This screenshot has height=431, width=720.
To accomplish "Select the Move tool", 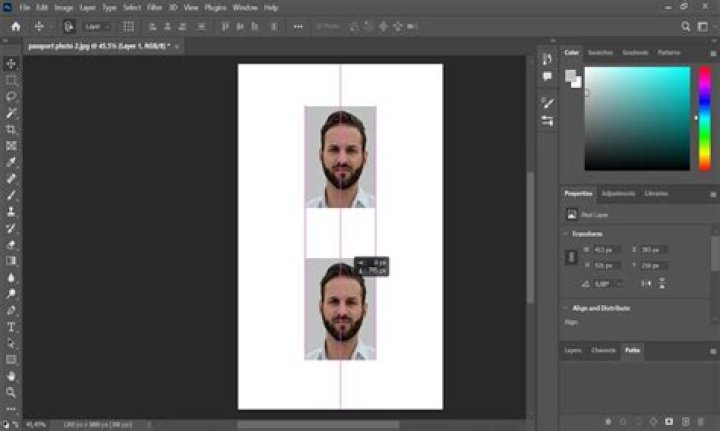I will 11,63.
